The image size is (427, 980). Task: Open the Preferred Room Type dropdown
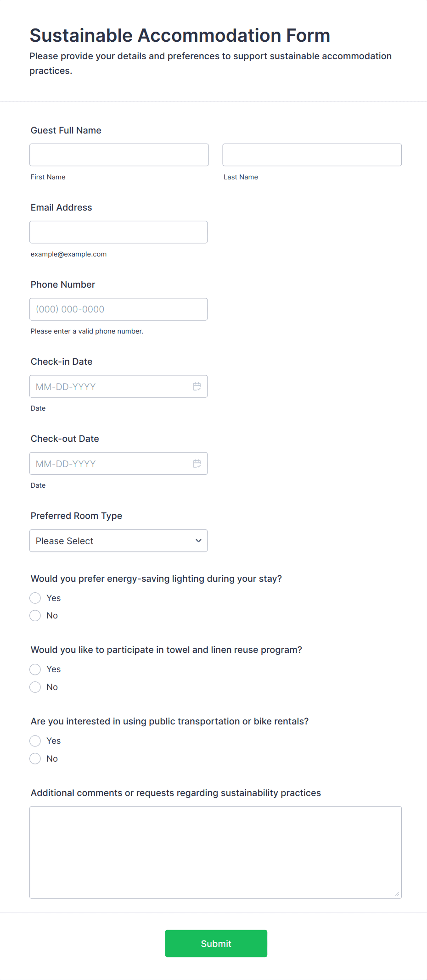pos(118,540)
